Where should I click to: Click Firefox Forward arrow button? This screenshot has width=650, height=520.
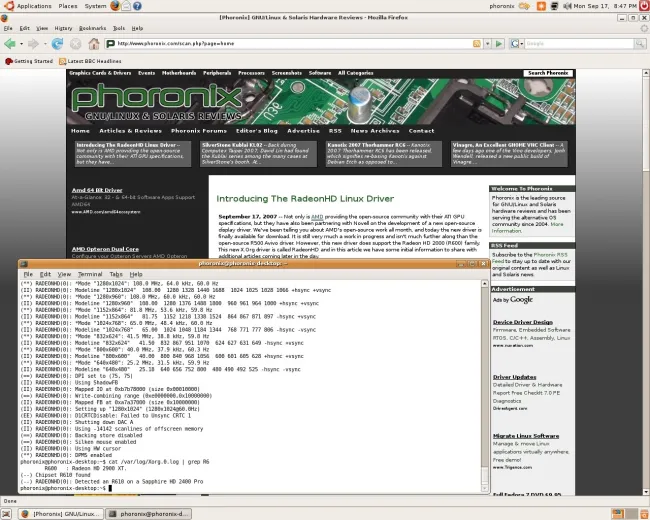tap(33, 44)
